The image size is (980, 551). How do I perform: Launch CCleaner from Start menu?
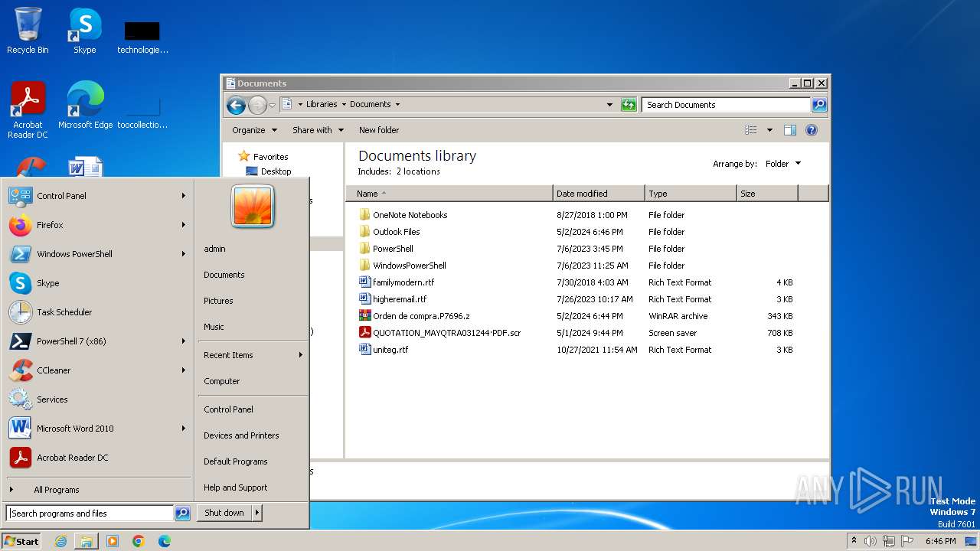point(97,370)
